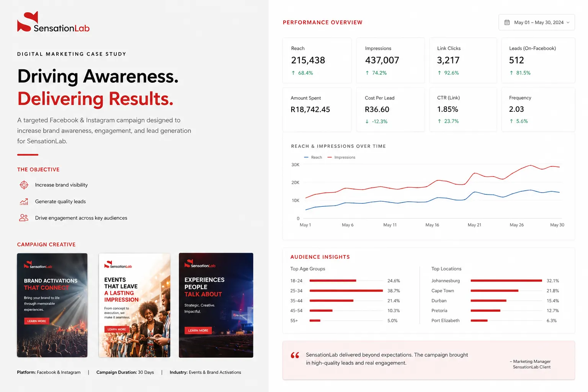The width and height of the screenshot is (588, 392).
Task: Click Learn More on Events That Leave creative
Action: click(116, 329)
